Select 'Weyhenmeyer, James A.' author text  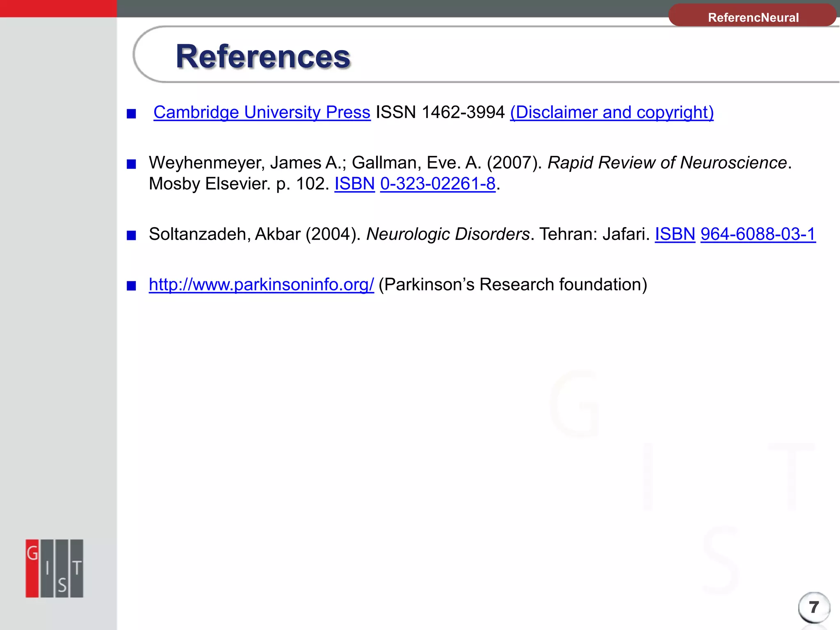tap(245, 163)
